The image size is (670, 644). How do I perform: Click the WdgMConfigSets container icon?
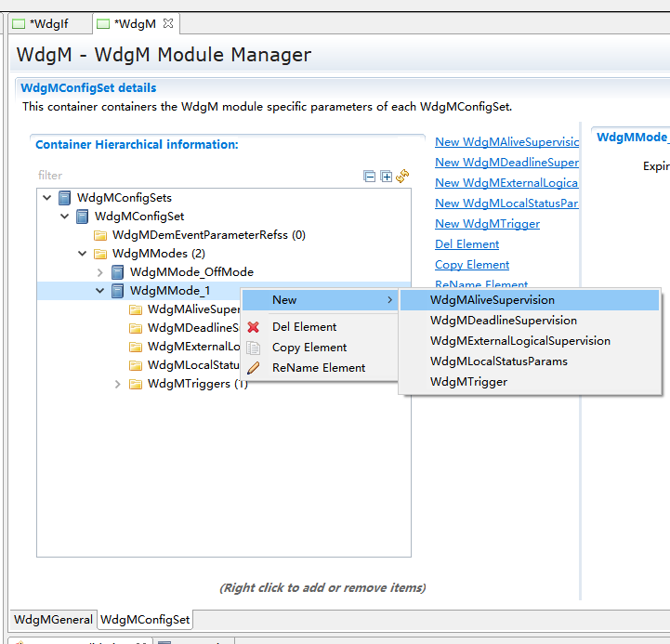(65, 198)
